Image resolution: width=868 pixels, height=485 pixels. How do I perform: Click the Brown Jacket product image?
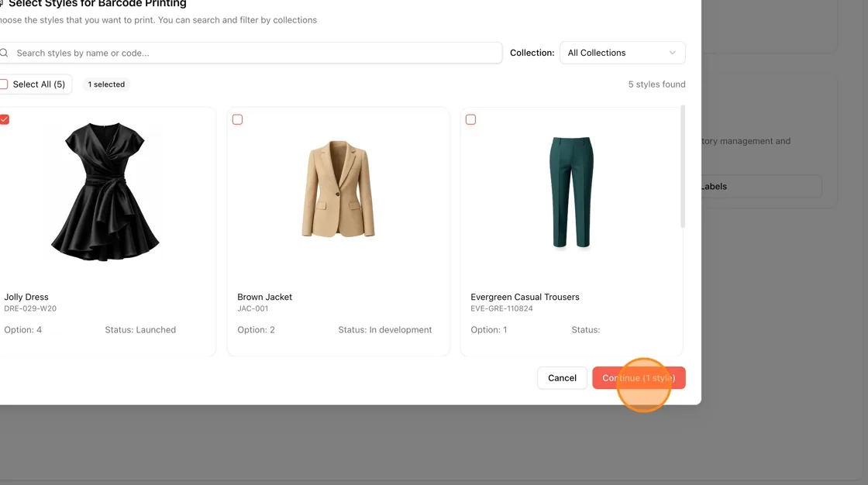pyautogui.click(x=338, y=189)
